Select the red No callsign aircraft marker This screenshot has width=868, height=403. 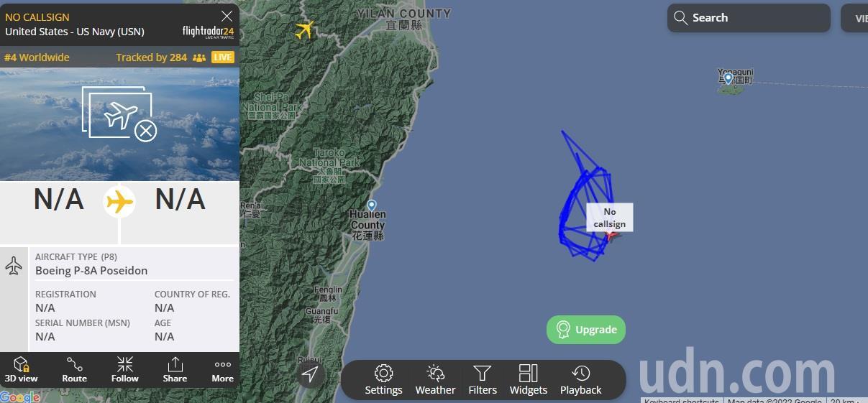point(611,233)
